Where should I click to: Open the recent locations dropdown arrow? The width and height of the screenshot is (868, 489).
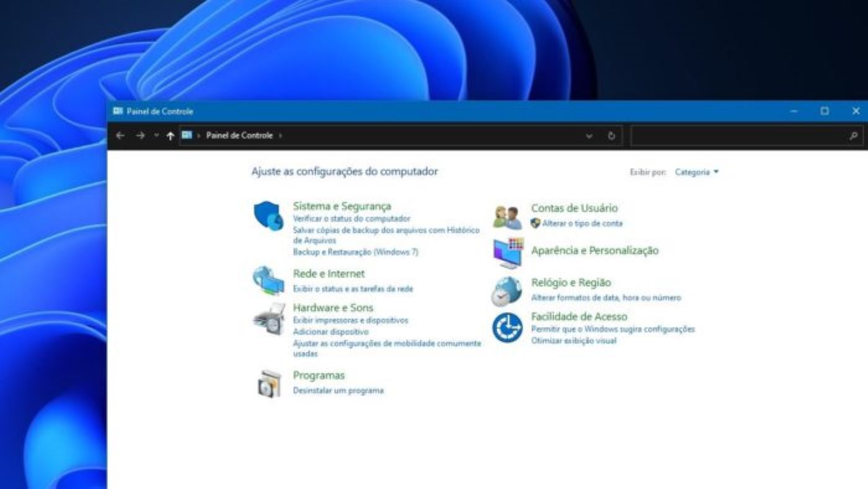coord(156,135)
